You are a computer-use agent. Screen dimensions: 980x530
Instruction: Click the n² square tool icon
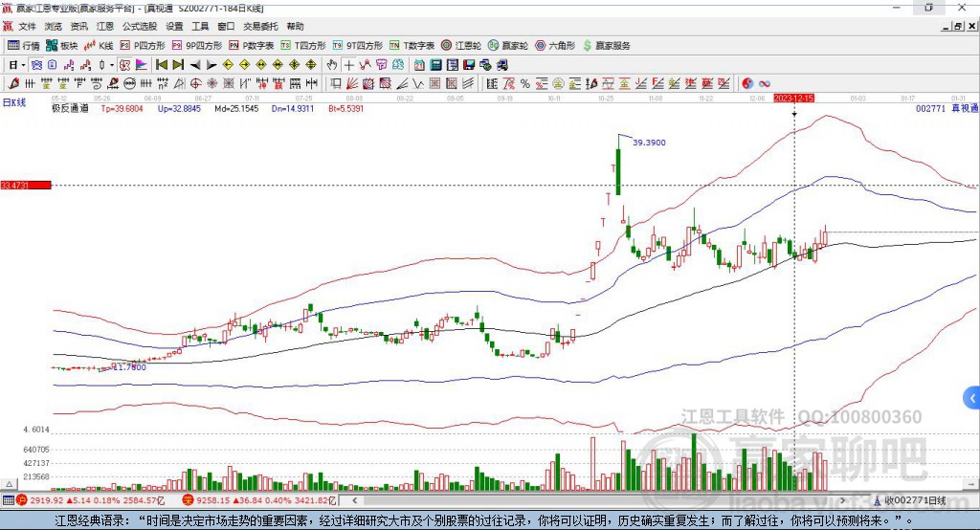click(x=163, y=84)
